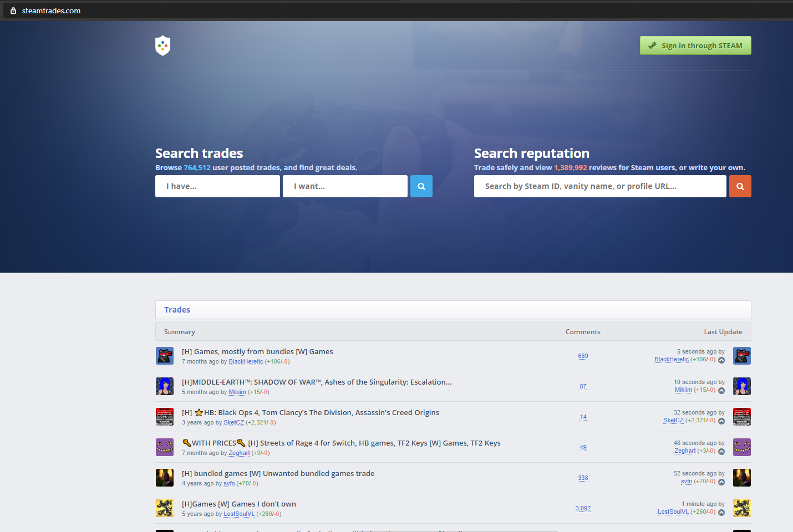This screenshot has height=532, width=793.
Task: Focus the 'I have...' search field
Action: (x=217, y=186)
